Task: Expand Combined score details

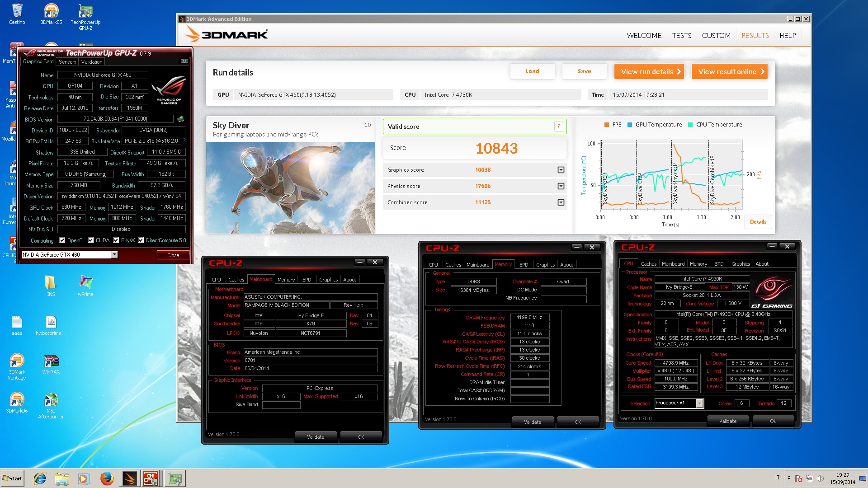Action: [x=561, y=202]
